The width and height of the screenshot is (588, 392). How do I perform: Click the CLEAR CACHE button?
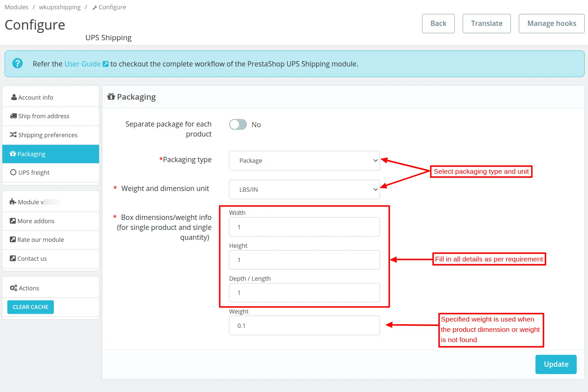[31, 307]
